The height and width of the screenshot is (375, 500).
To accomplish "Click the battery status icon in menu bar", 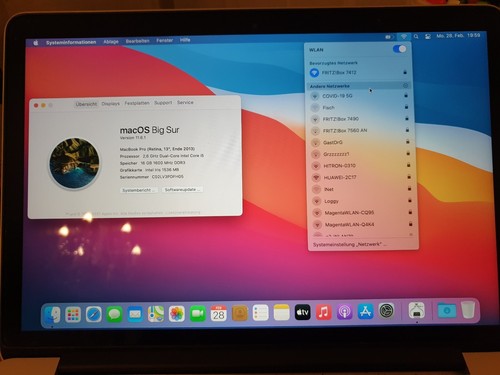I will tap(388, 37).
